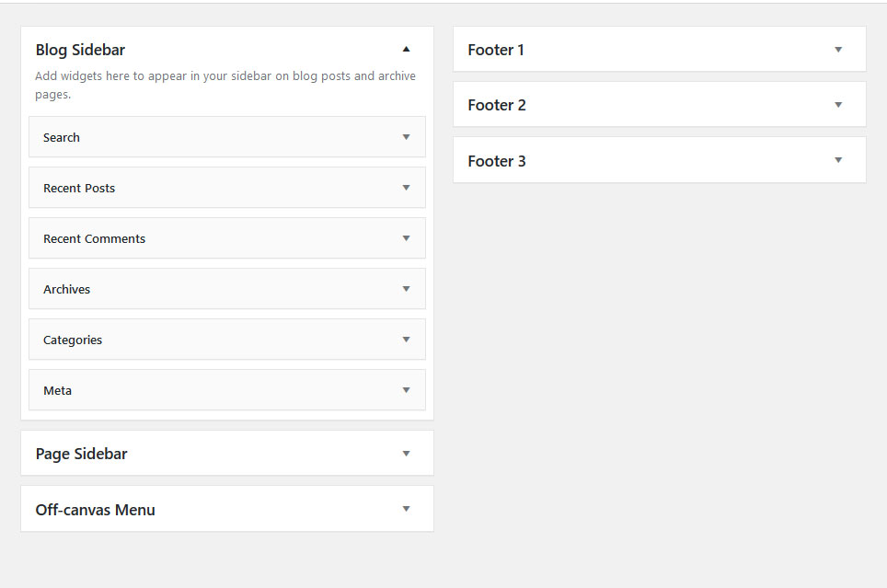Expand the Footer 1 arrow
The image size is (887, 588).
point(838,50)
